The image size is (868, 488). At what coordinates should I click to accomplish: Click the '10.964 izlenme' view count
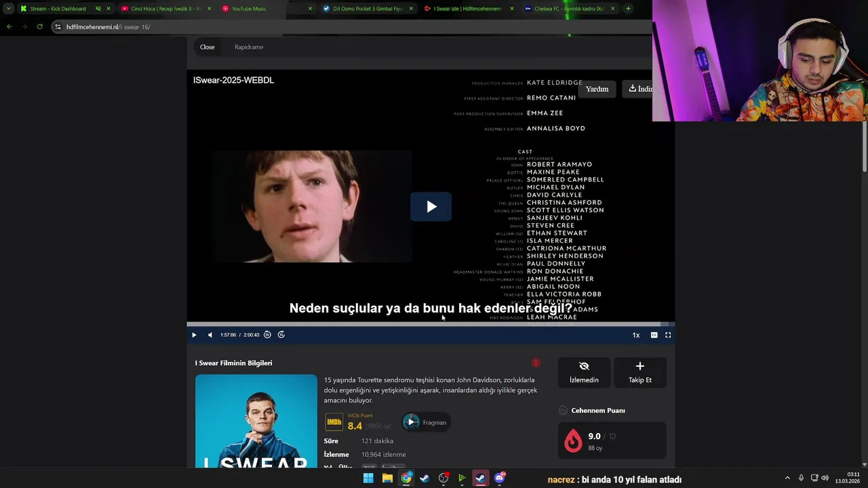point(383,454)
